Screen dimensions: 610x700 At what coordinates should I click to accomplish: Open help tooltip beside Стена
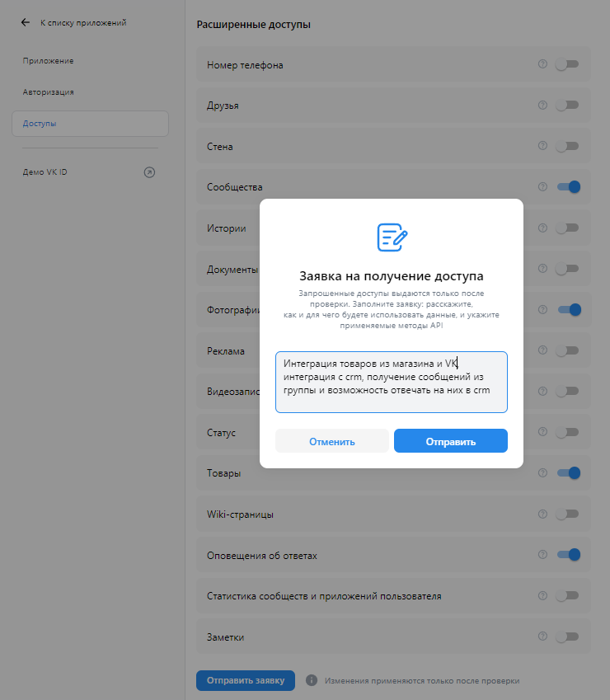click(542, 146)
